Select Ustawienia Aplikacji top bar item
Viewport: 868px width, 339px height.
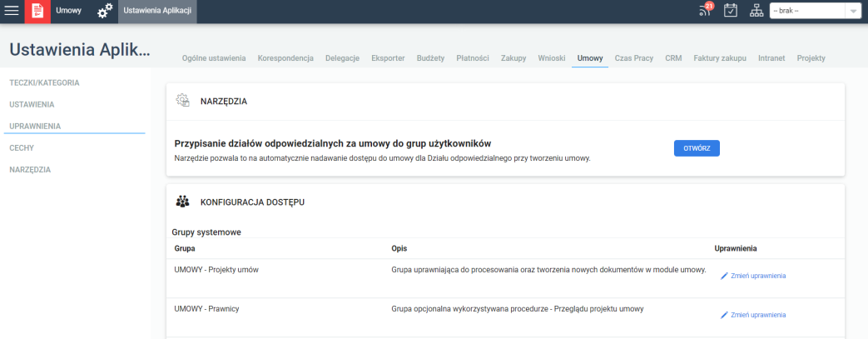(157, 11)
